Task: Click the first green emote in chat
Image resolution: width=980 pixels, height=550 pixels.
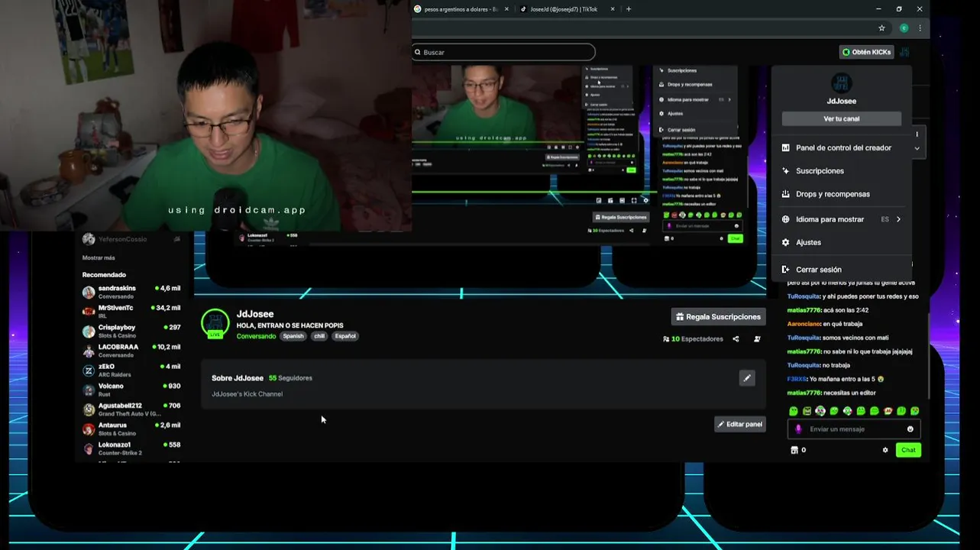Action: coord(794,411)
